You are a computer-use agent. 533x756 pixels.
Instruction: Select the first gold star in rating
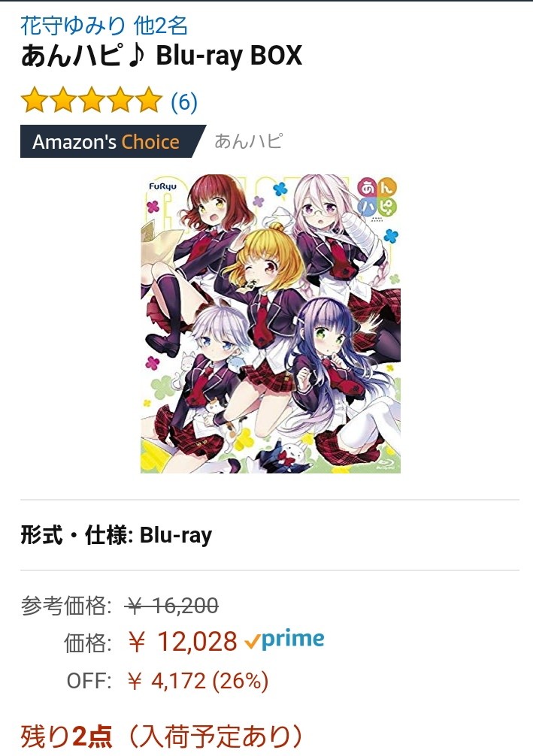point(35,100)
